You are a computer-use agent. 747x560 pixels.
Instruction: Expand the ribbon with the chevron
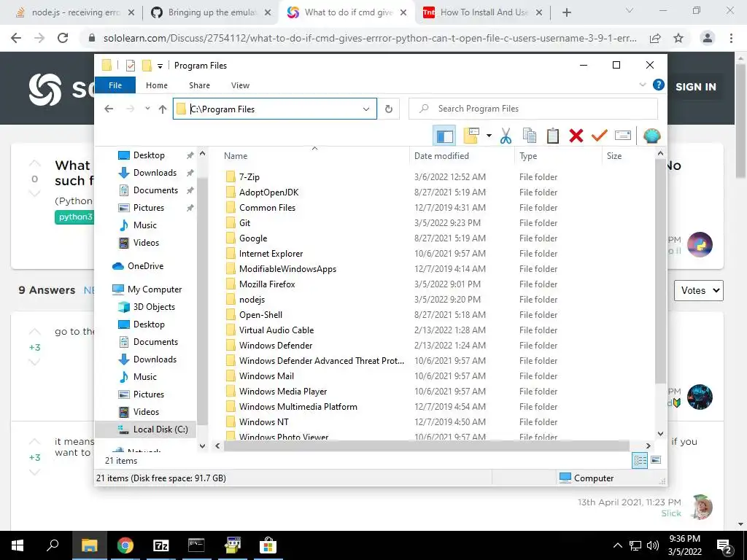click(x=642, y=85)
